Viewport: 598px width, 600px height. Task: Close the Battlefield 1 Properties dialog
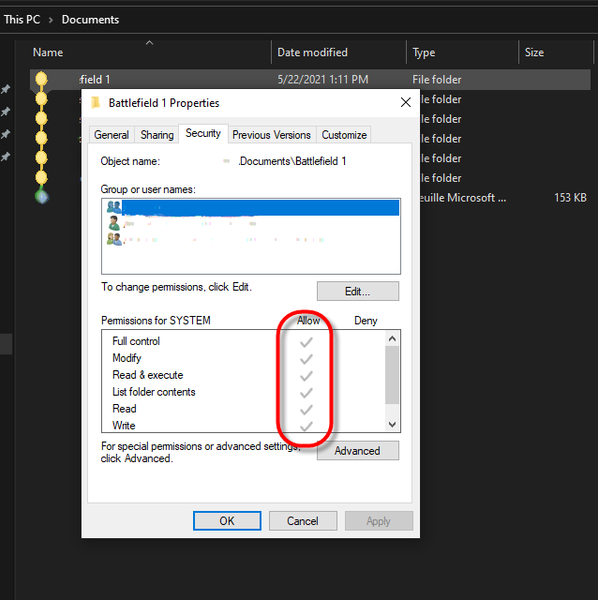[x=406, y=102]
